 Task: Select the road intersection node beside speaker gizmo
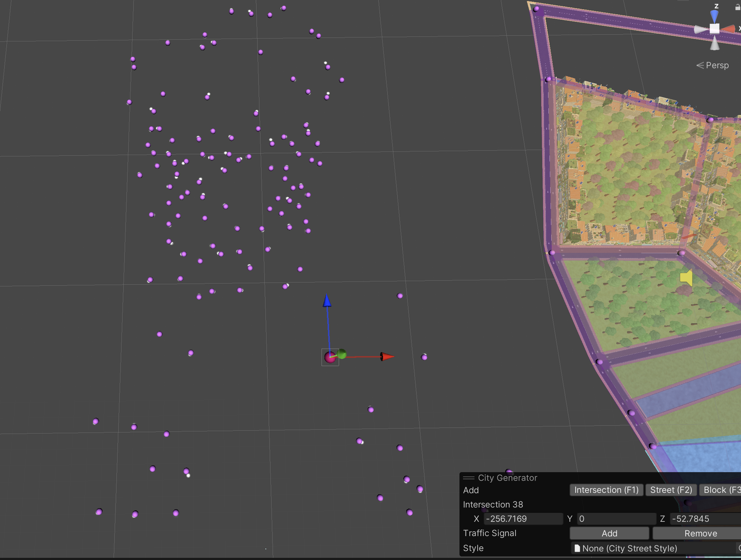(681, 253)
